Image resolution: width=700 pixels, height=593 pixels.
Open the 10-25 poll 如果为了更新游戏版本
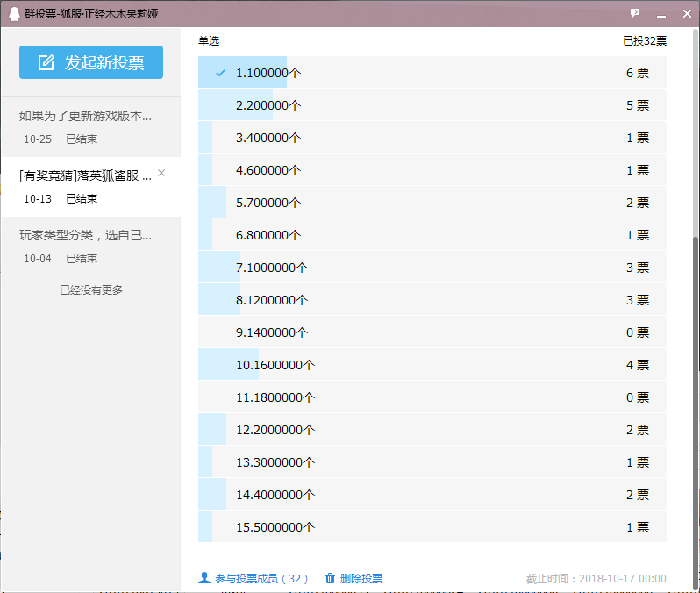[x=86, y=116]
